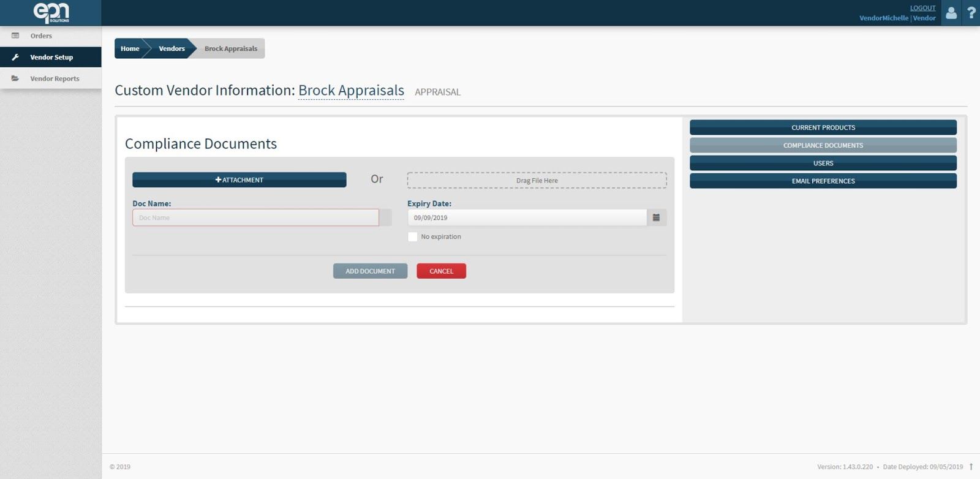Click the scroll-to-top arrow in footer
The height and width of the screenshot is (479, 980).
[x=971, y=467]
